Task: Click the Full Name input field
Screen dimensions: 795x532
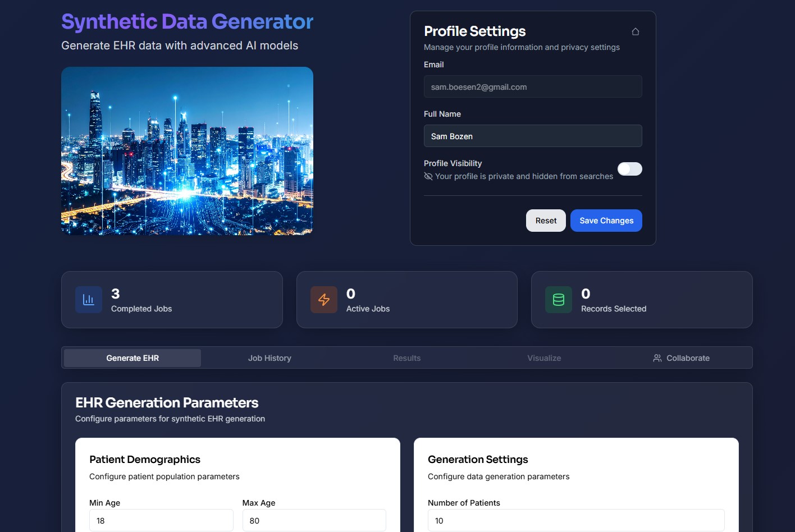Action: pos(533,136)
